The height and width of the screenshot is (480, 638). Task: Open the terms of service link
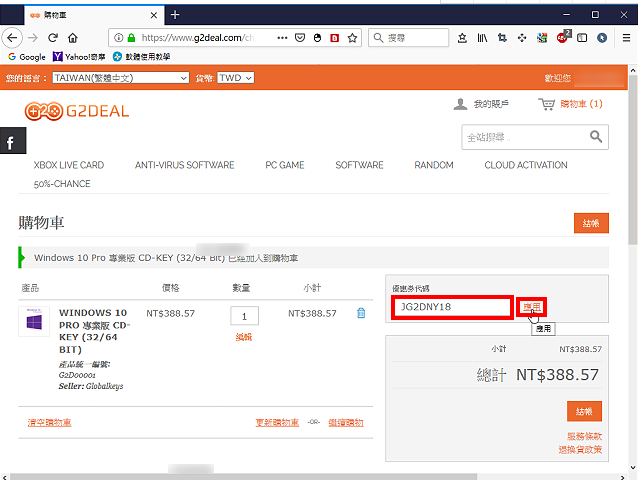[585, 436]
